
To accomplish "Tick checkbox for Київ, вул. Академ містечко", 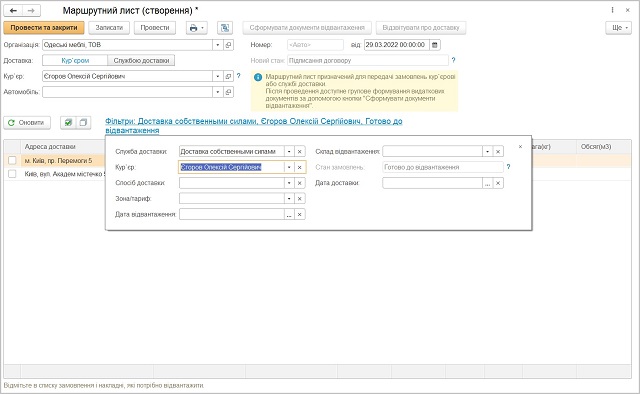I will coord(12,174).
